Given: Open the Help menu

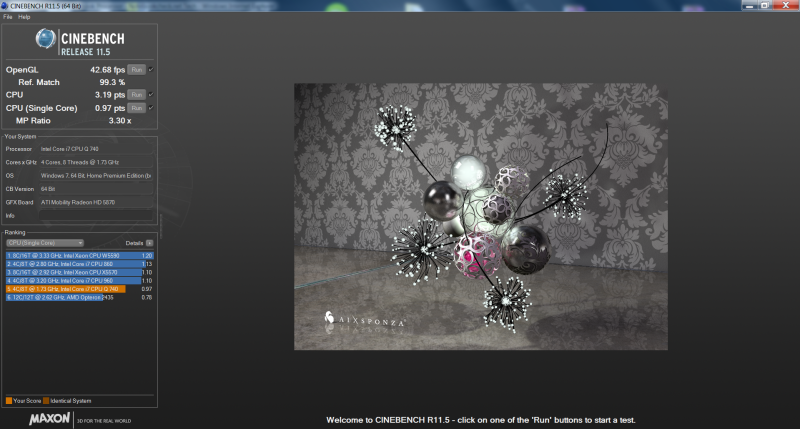Looking at the screenshot, I should tap(24, 17).
